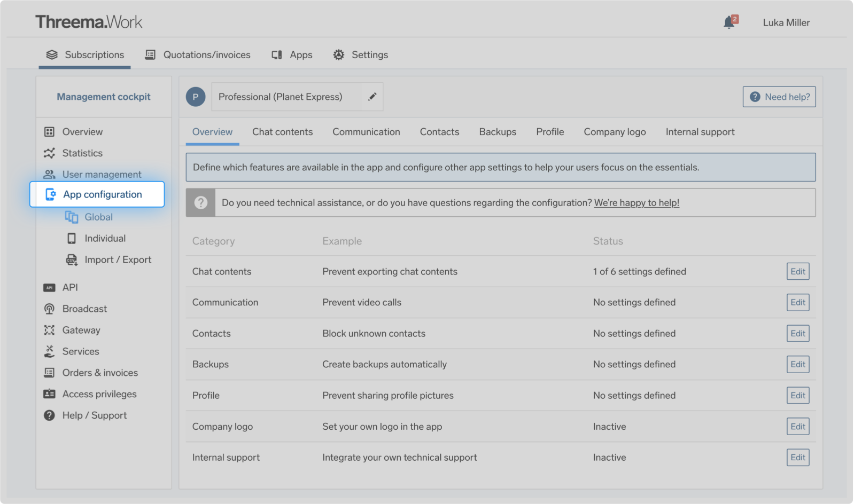Switch to the Apps tab
The width and height of the screenshot is (854, 504).
(292, 54)
